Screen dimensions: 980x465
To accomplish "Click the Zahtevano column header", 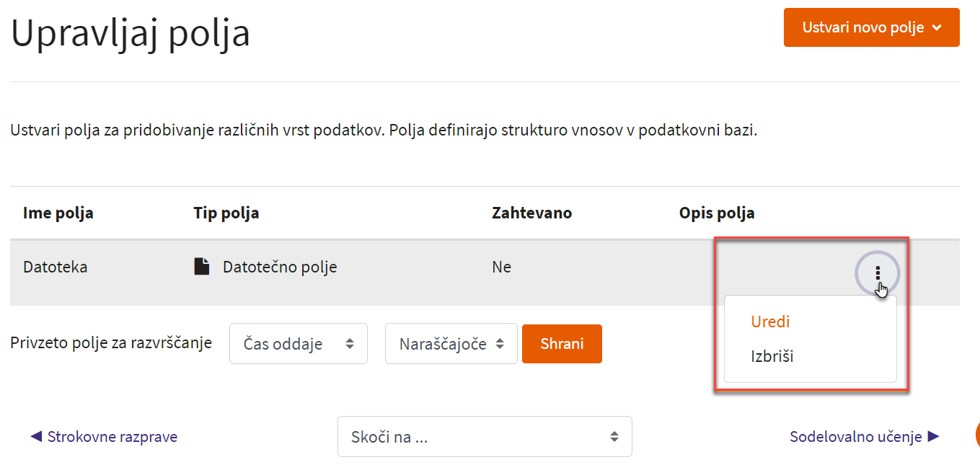I will [531, 213].
